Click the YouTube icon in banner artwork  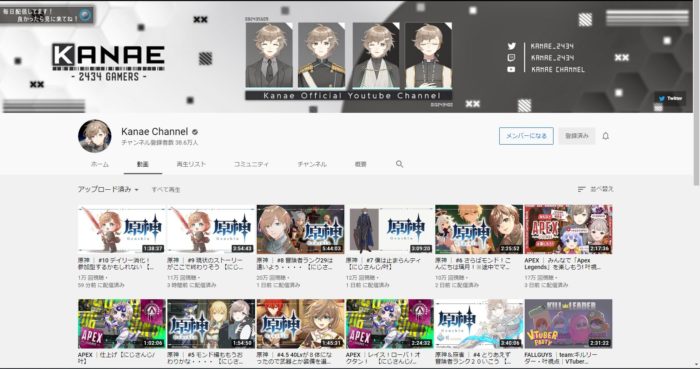coord(512,69)
